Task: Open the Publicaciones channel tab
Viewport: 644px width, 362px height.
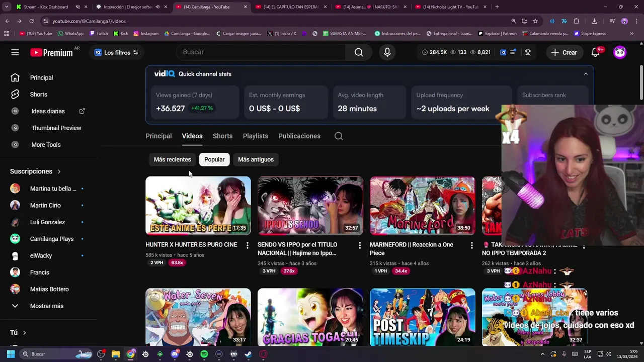Action: 299,136
